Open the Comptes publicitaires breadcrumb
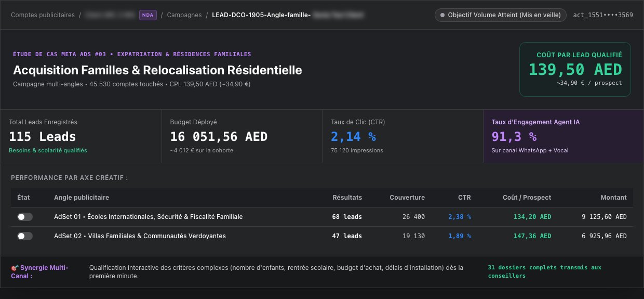This screenshot has height=299, width=644. click(x=43, y=15)
